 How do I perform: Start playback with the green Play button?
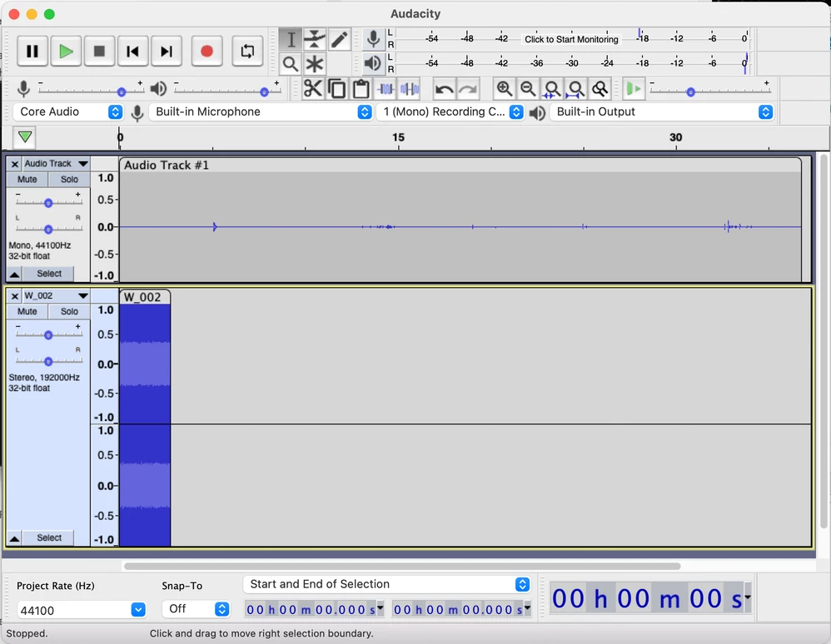tap(66, 52)
